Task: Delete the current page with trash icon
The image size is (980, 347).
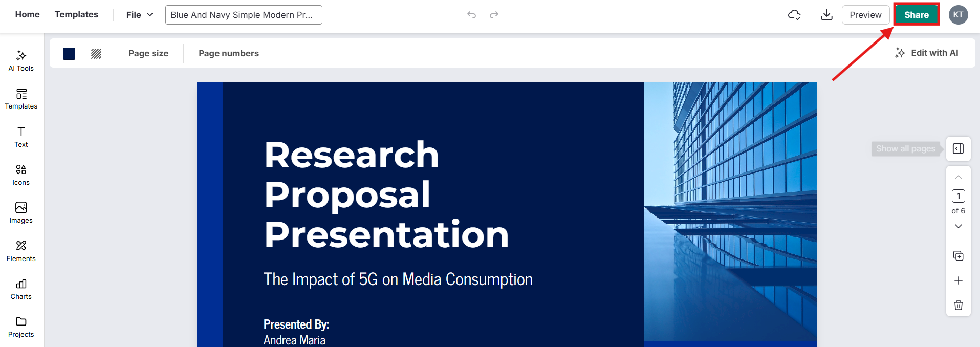Action: [959, 305]
